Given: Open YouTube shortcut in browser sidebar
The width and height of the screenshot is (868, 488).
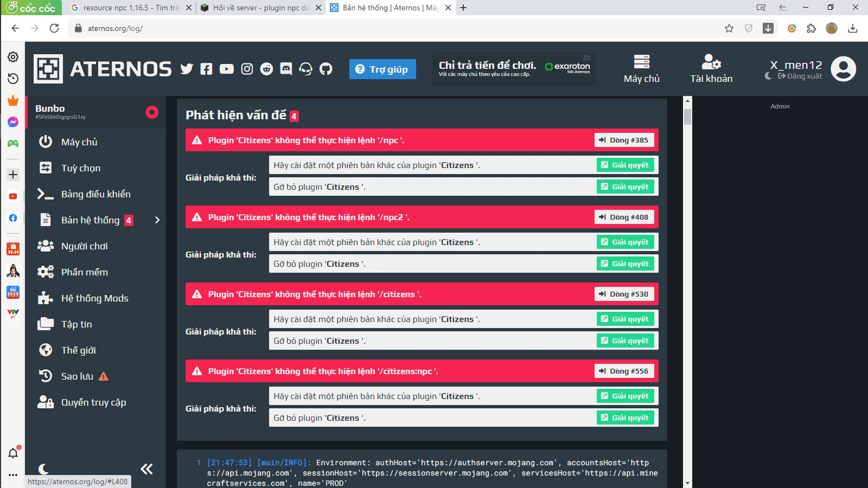Looking at the screenshot, I should pos(13,196).
